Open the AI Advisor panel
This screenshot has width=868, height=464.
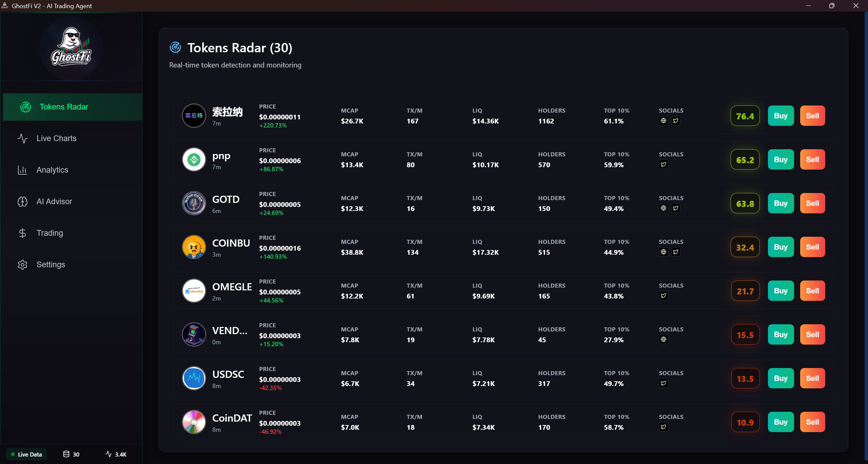coord(54,201)
